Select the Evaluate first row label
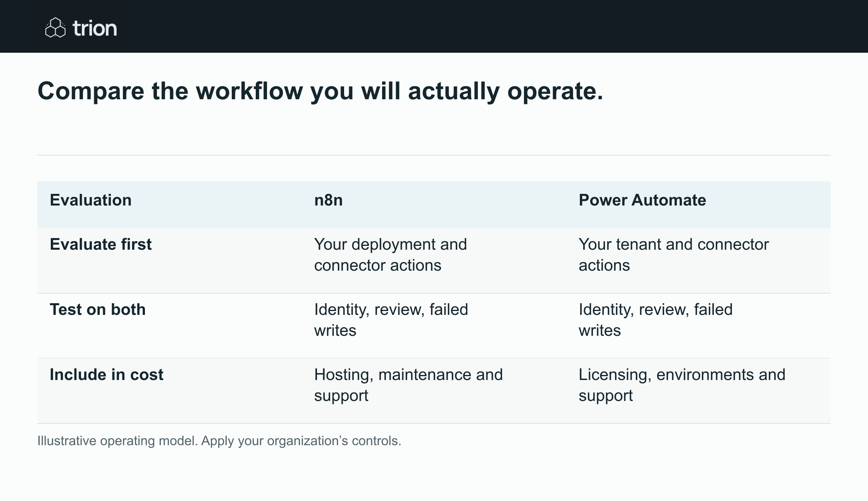Viewport: 868px width, 501px height. pos(101,244)
